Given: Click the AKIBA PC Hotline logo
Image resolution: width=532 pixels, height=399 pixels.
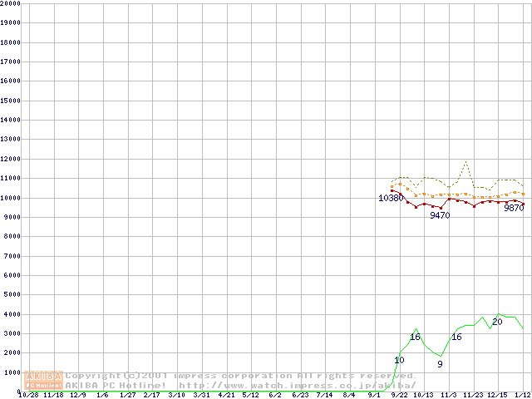Looking at the screenshot, I should (x=43, y=381).
